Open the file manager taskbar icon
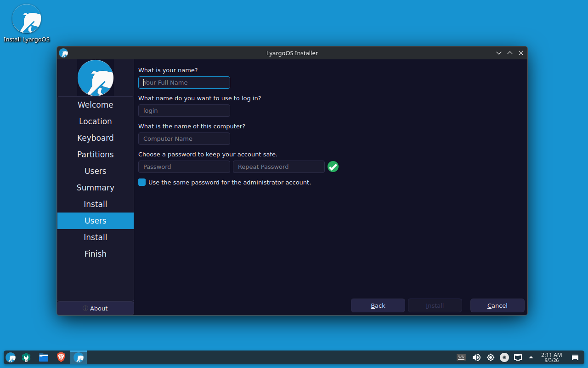The image size is (588, 368). point(44,357)
